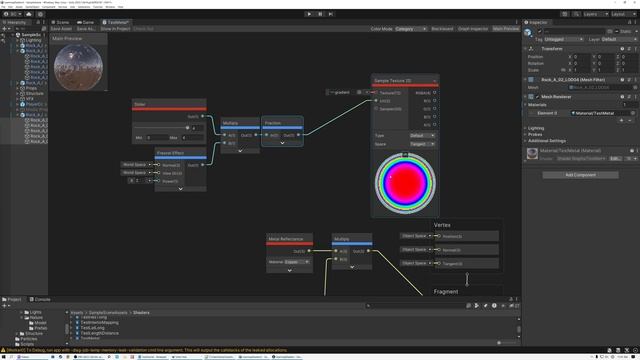Screen dimensions: 640x360
Task: Collapse the Fresnel Effect node chevron
Action: [x=180, y=189]
